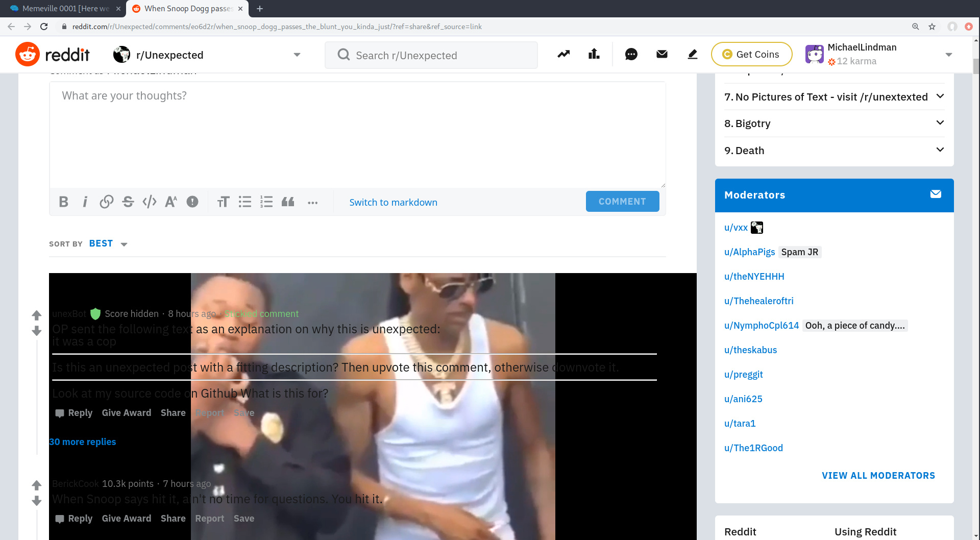Upvote the unexBot stickied comment
This screenshot has width=980, height=540.
click(37, 315)
